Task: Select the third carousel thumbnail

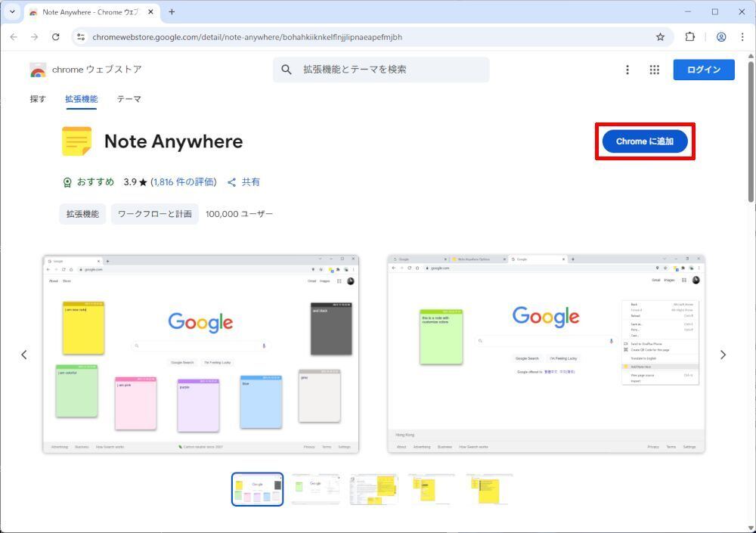Action: [x=373, y=489]
